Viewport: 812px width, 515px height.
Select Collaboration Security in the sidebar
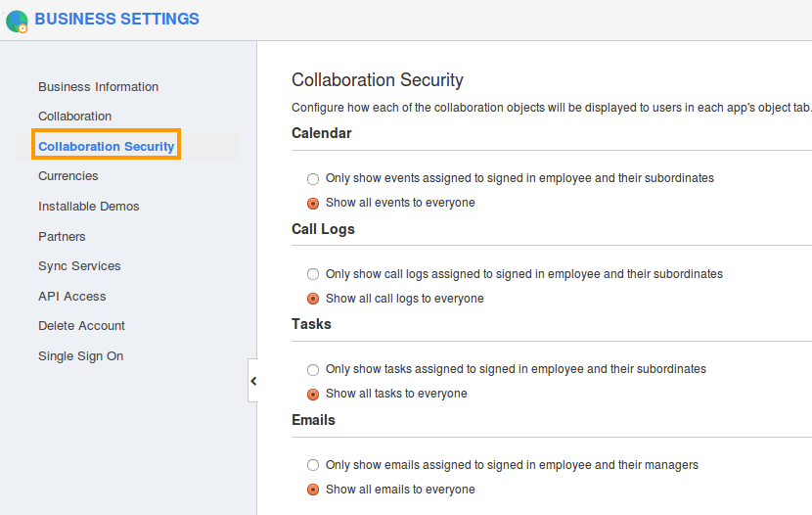click(106, 147)
